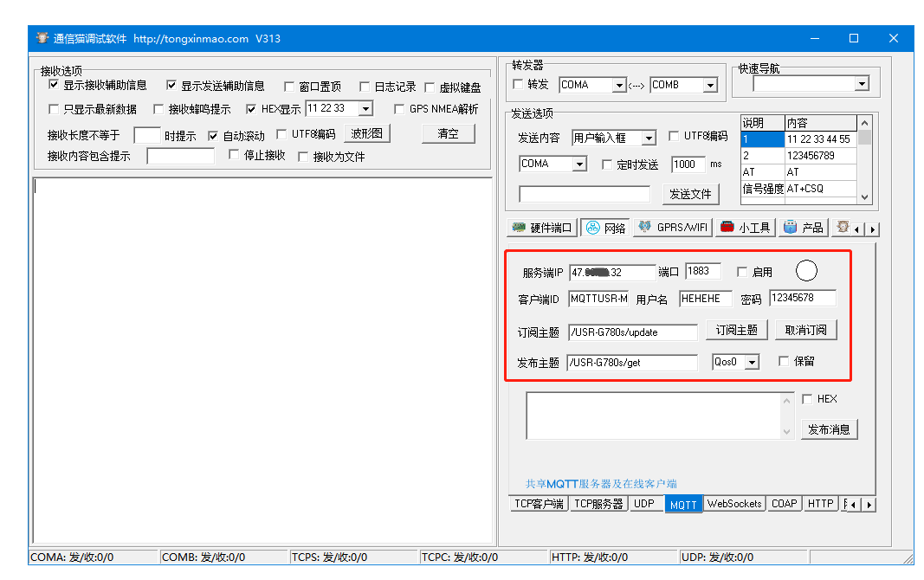Open the 用户输入框 send content dropdown

click(x=648, y=139)
